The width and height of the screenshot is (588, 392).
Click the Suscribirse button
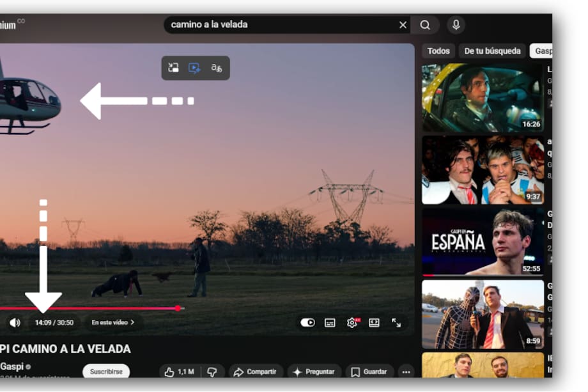tap(106, 372)
